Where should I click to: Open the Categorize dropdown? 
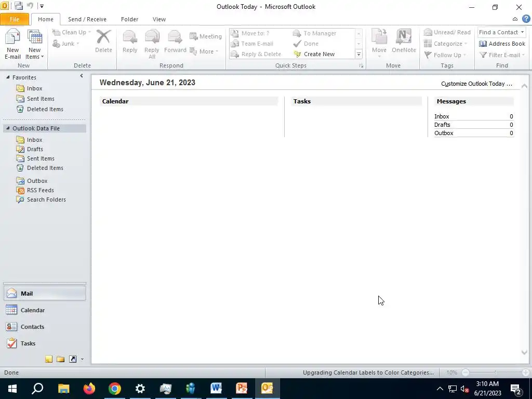click(x=445, y=44)
